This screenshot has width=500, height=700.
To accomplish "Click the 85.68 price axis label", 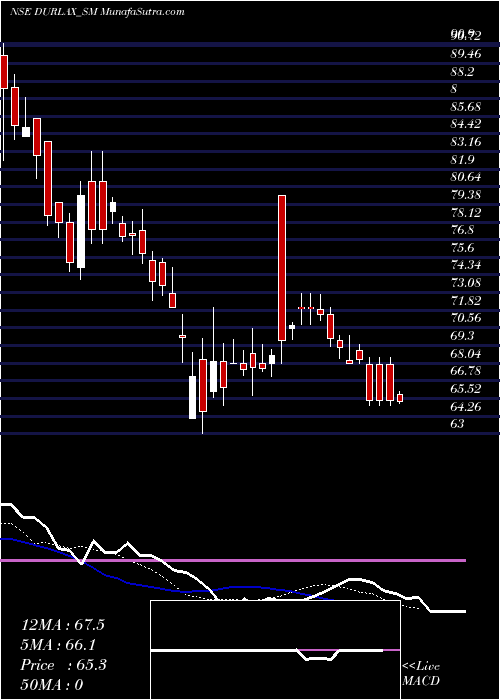I will click(466, 107).
